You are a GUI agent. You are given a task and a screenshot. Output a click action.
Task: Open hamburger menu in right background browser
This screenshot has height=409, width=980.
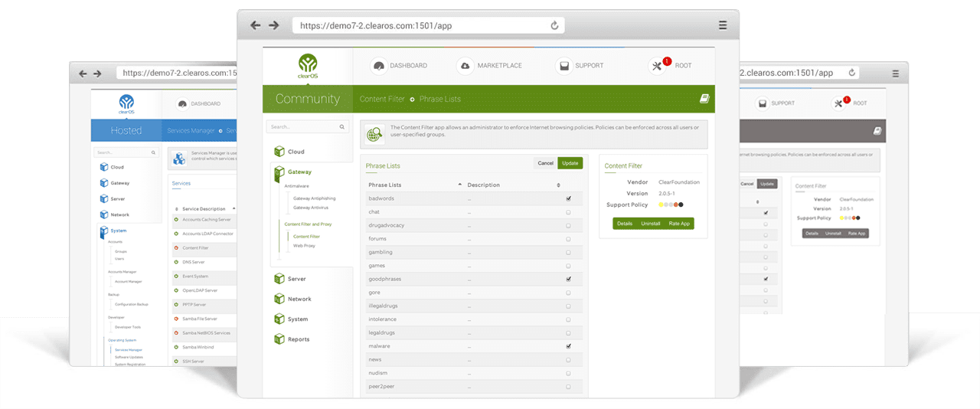pyautogui.click(x=896, y=74)
